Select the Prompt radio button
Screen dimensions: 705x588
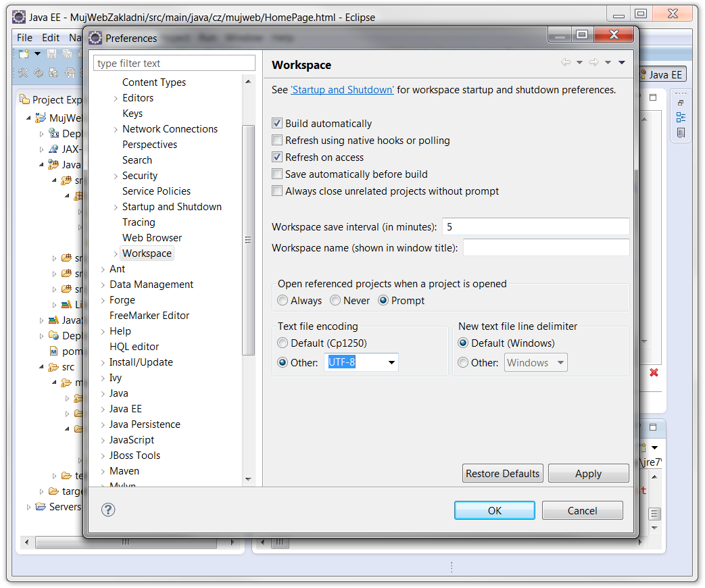click(x=383, y=300)
